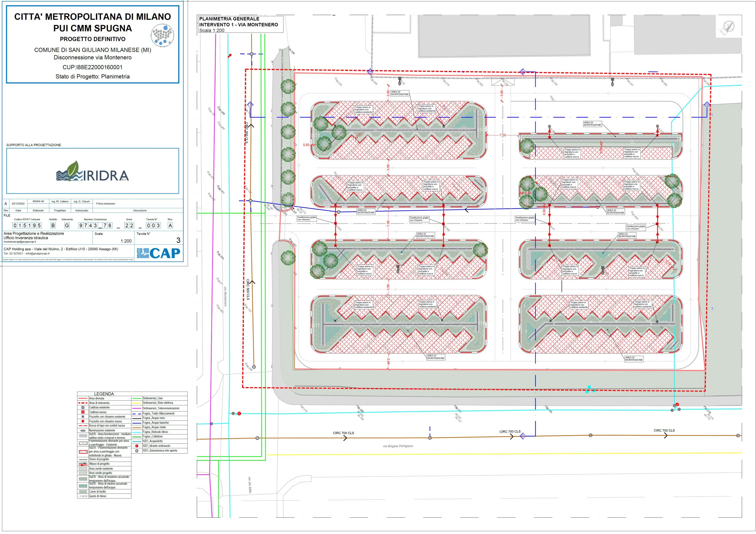The height and width of the screenshot is (534, 756).
Task: Click the red Pozzetto con chiusino nuovo symbol
Action: coord(83,421)
